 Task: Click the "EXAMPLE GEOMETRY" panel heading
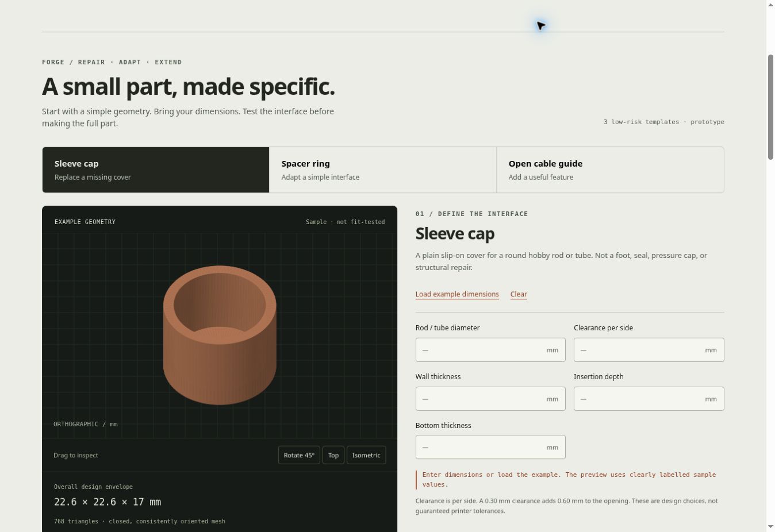pos(85,222)
